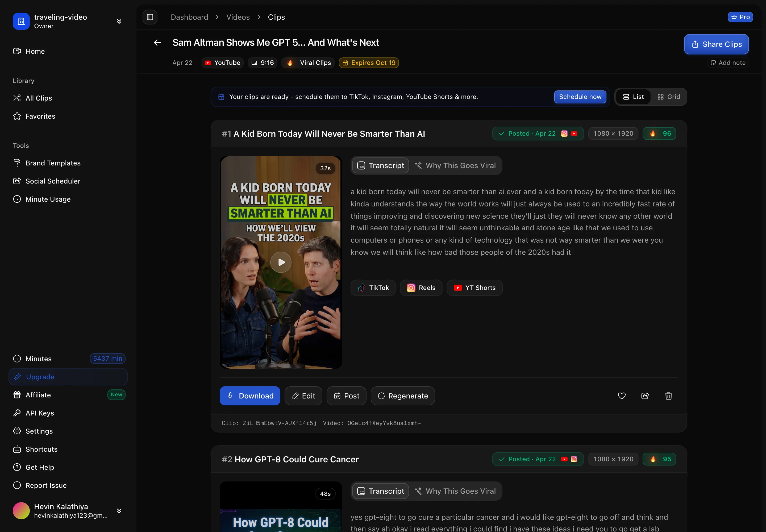Click the clip ID text ZiLH5mEbwtV-AJXf14r5j
The width and height of the screenshot is (766, 532).
click(x=279, y=423)
